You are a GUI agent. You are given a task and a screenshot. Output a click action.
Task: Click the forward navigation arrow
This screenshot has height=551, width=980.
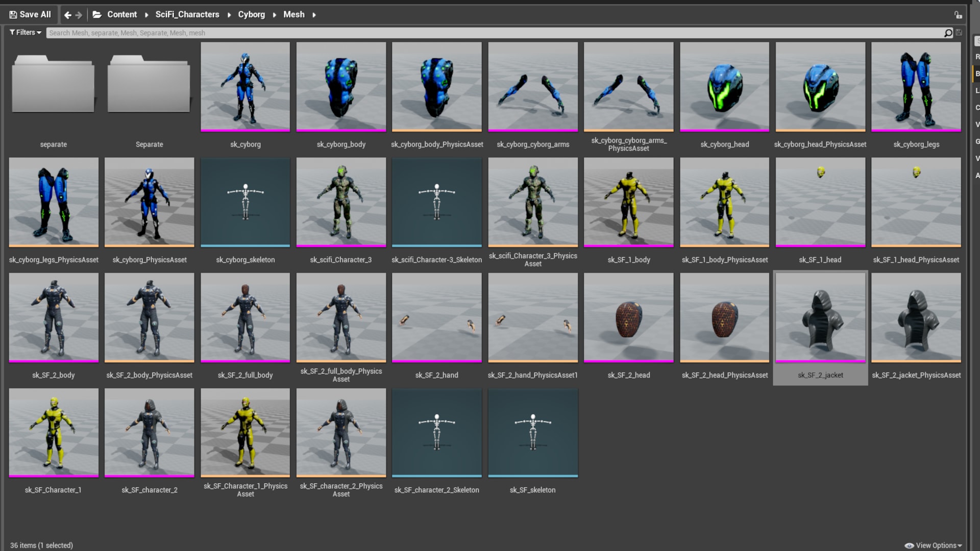(x=80, y=15)
